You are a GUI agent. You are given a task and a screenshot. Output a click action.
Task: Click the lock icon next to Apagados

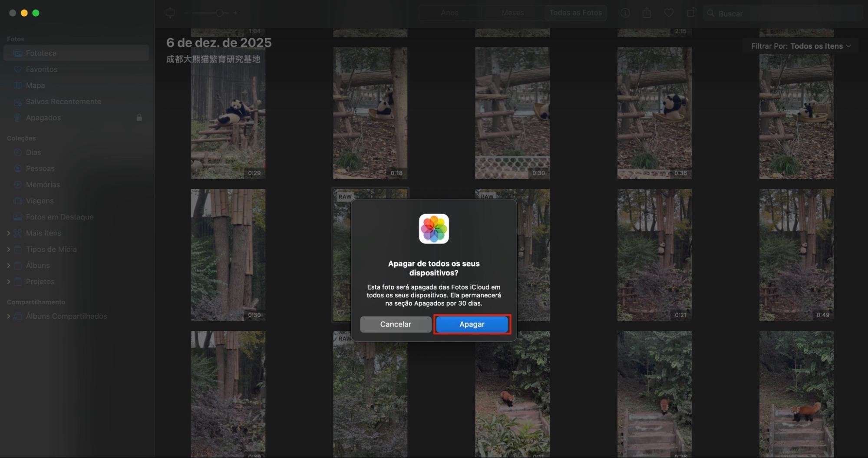pos(139,117)
